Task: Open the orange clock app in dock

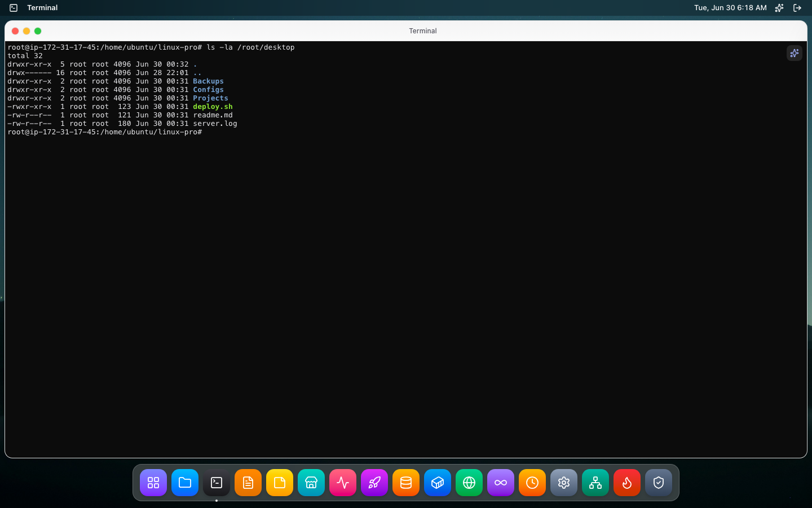Action: pos(532,483)
